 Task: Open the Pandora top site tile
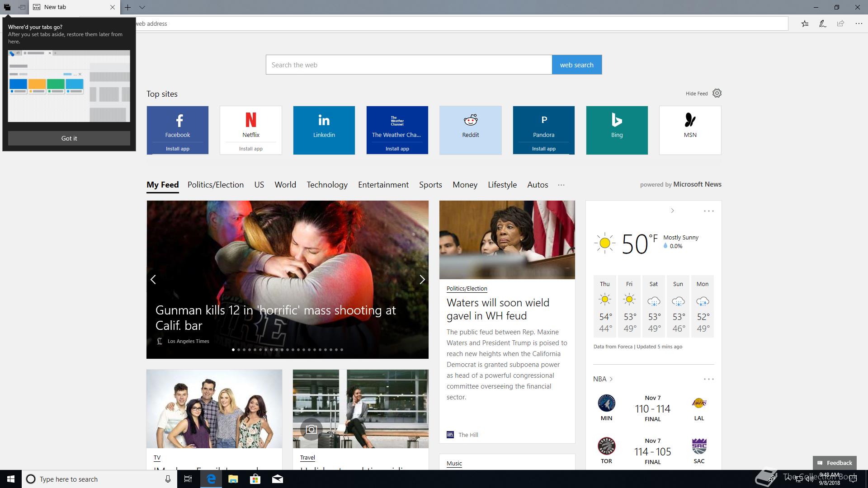click(x=544, y=125)
